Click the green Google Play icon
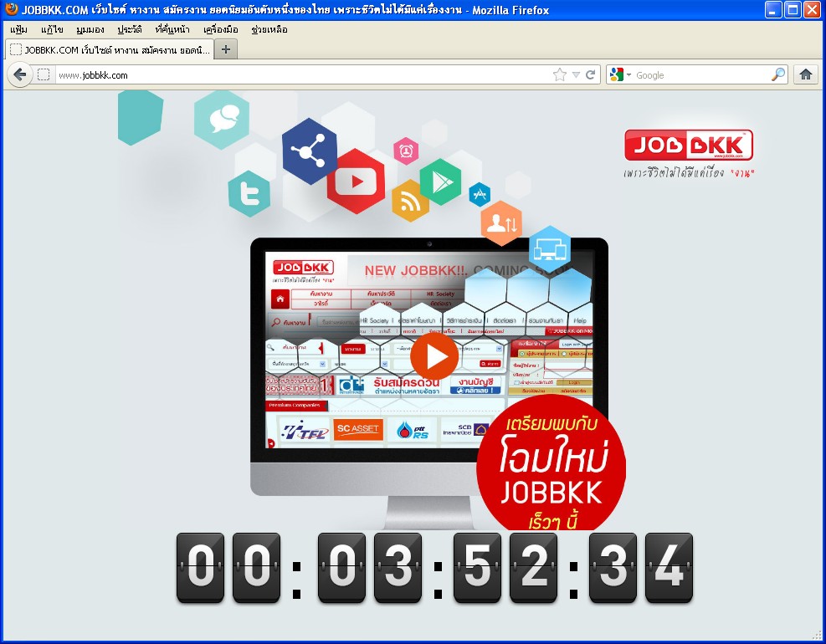 (440, 182)
